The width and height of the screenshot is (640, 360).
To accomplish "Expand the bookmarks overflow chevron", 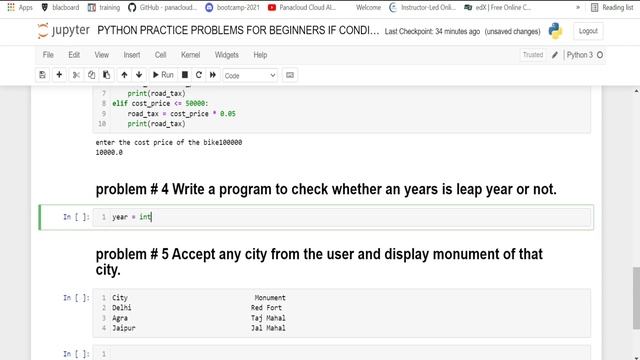I will [578, 7].
